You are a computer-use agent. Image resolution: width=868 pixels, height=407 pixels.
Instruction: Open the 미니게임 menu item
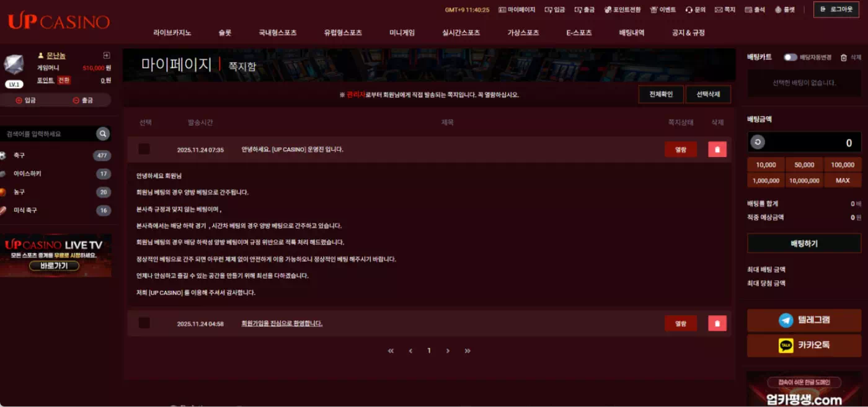[402, 33]
